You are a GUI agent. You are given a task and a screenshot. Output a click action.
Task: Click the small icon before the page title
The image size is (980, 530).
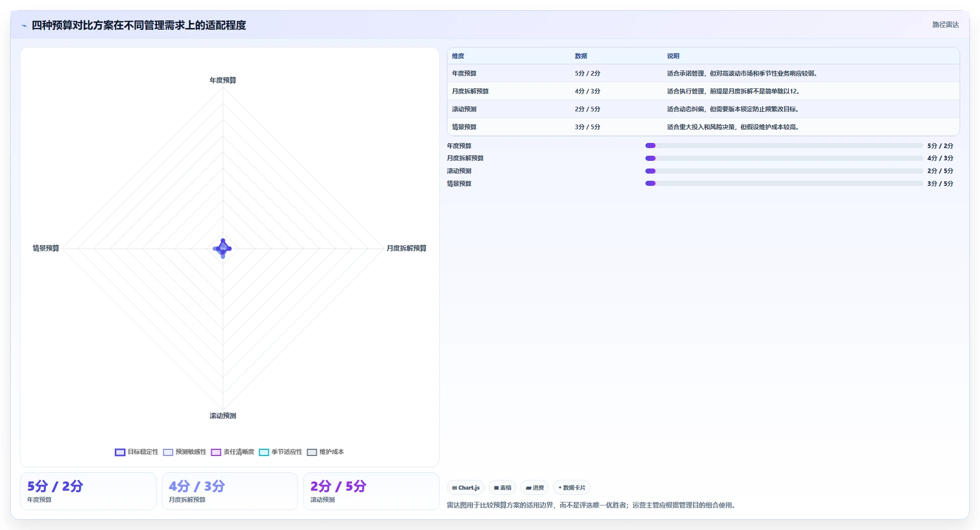[x=24, y=26]
